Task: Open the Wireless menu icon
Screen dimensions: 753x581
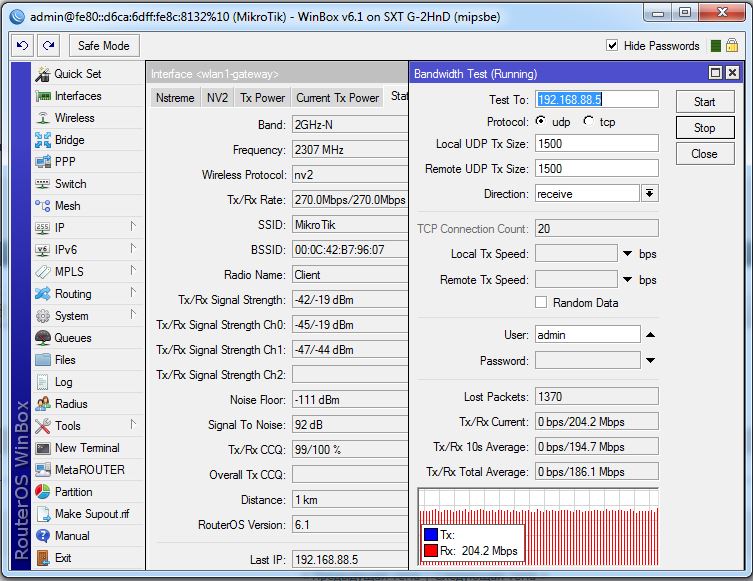Action: click(x=43, y=118)
